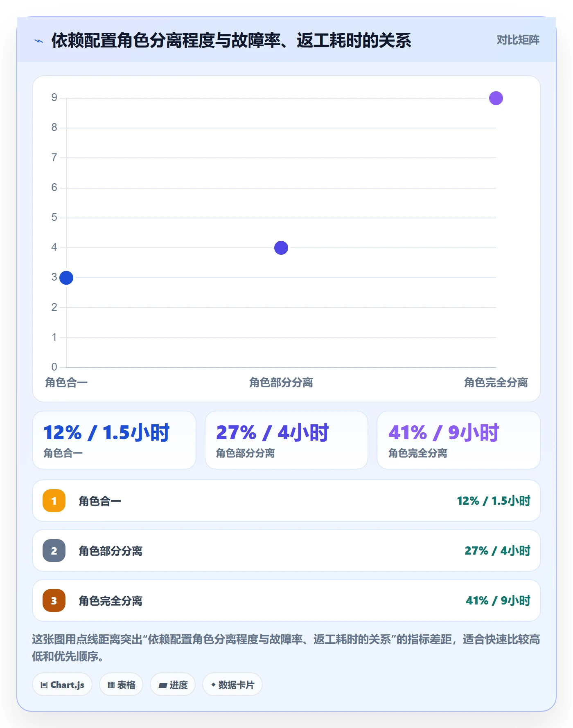Image resolution: width=573 pixels, height=728 pixels.
Task: Select the 12% / 1.5小时 data card
Action: (x=114, y=440)
